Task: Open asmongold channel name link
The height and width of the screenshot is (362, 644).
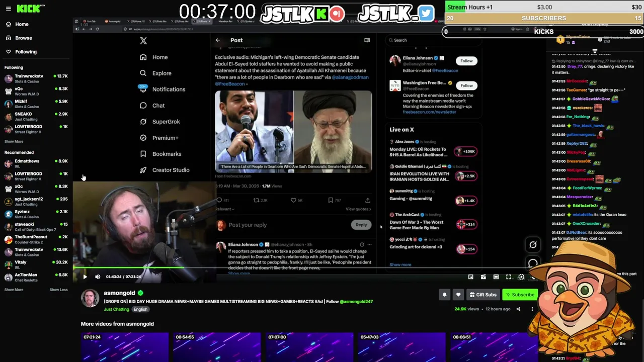Action: tap(119, 293)
